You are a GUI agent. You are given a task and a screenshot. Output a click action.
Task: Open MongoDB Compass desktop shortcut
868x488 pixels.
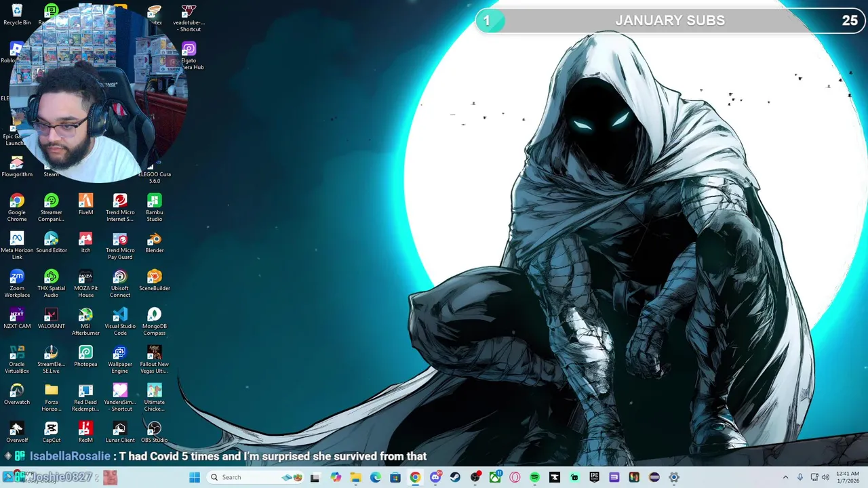[x=155, y=321]
